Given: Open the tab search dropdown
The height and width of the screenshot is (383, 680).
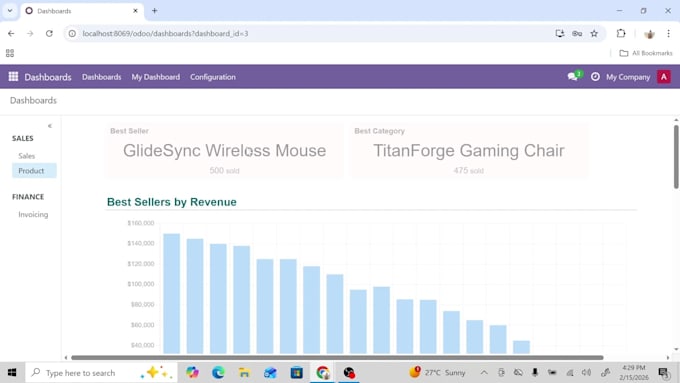Looking at the screenshot, I should coord(10,11).
